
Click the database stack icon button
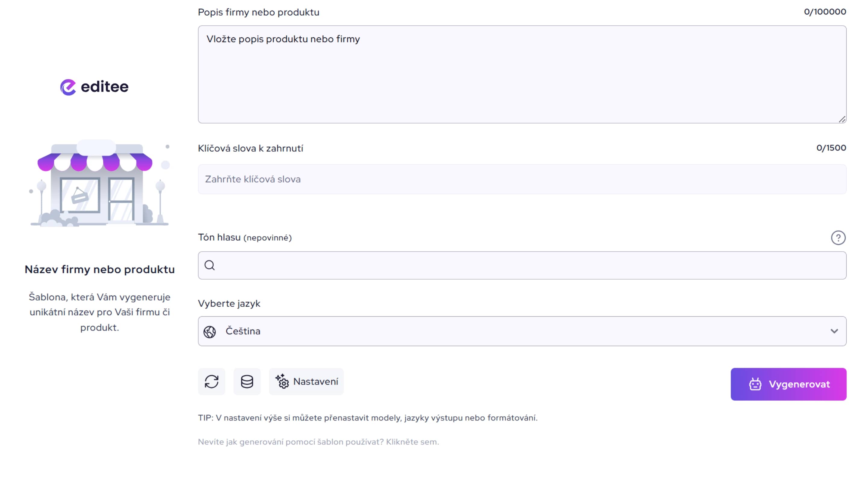[247, 382]
